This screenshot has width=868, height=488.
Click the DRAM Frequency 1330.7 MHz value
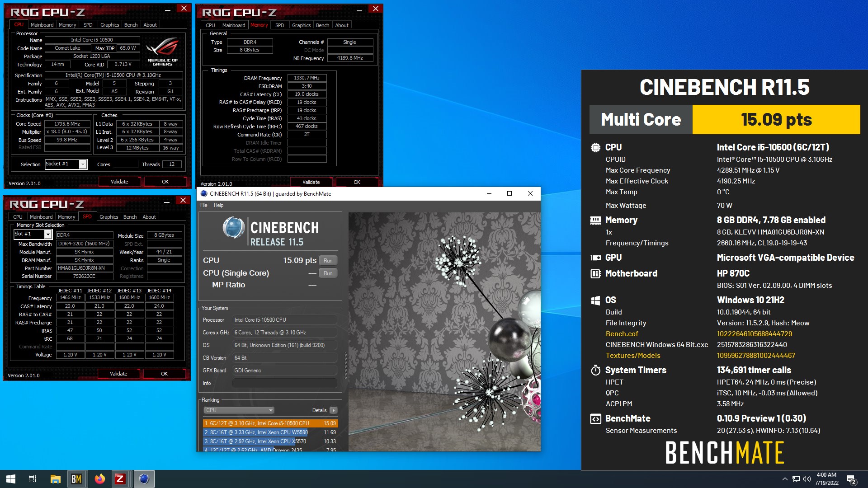307,78
